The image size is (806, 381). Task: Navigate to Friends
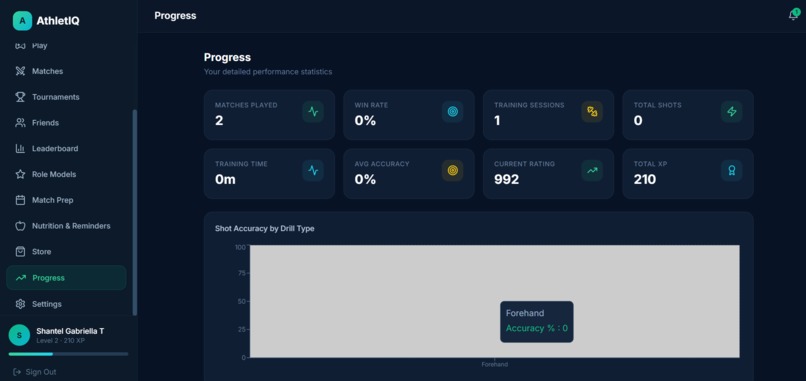tap(66, 122)
